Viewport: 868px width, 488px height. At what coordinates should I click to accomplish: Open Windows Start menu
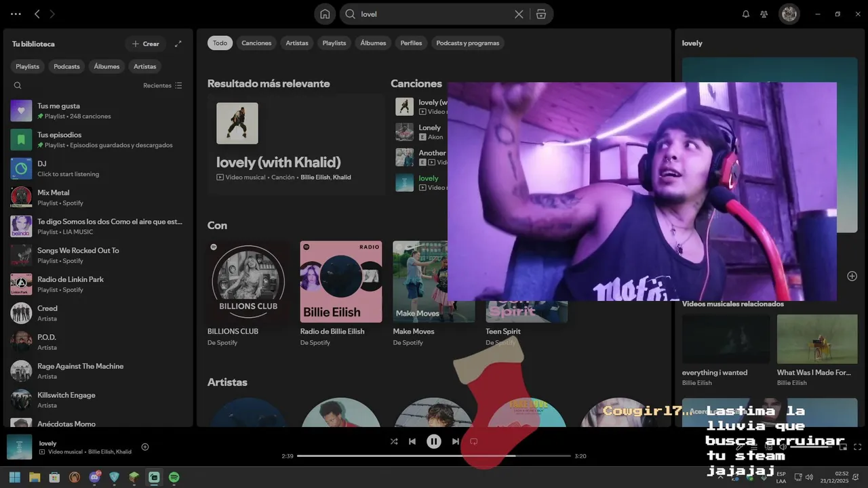[x=15, y=477]
